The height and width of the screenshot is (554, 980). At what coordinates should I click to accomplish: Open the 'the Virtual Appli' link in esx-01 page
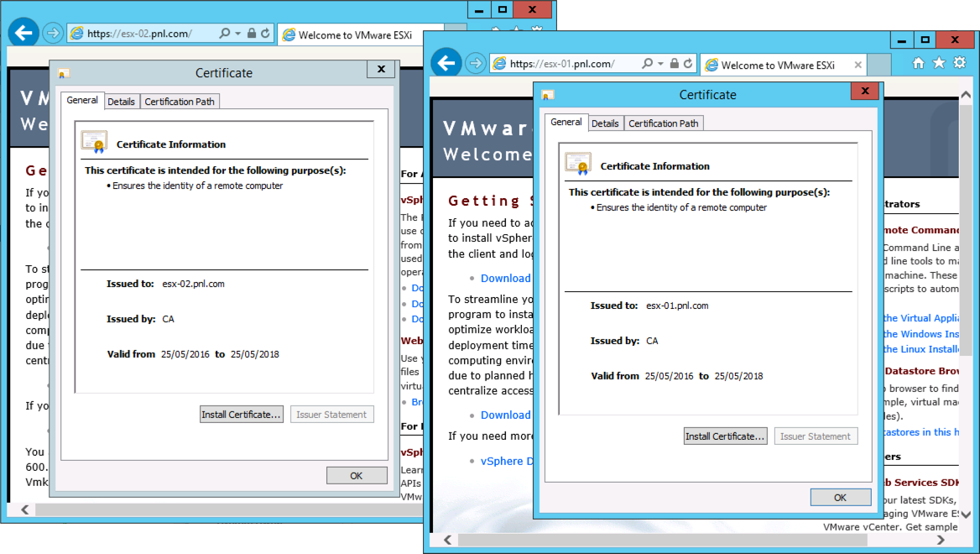[920, 318]
